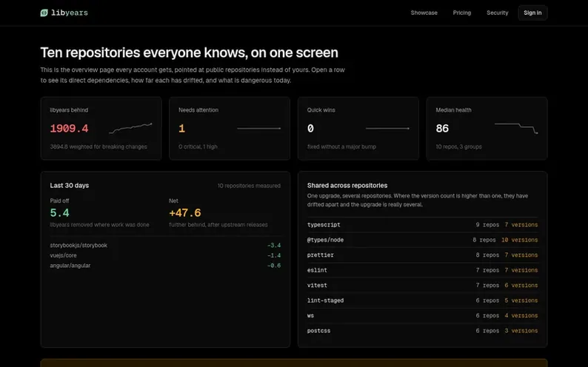Click the libyears behind sparkline chart
This screenshot has width=588, height=367.
tap(130, 128)
